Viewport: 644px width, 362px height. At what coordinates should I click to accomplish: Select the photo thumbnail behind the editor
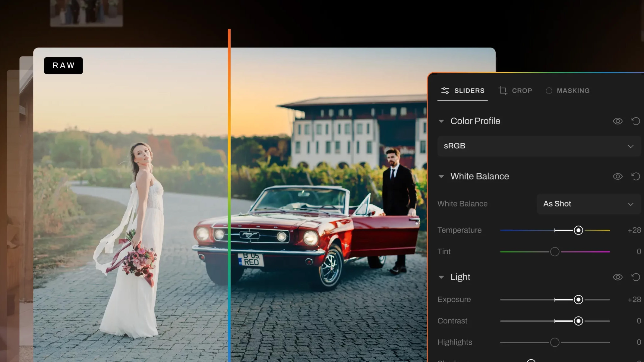87,13
